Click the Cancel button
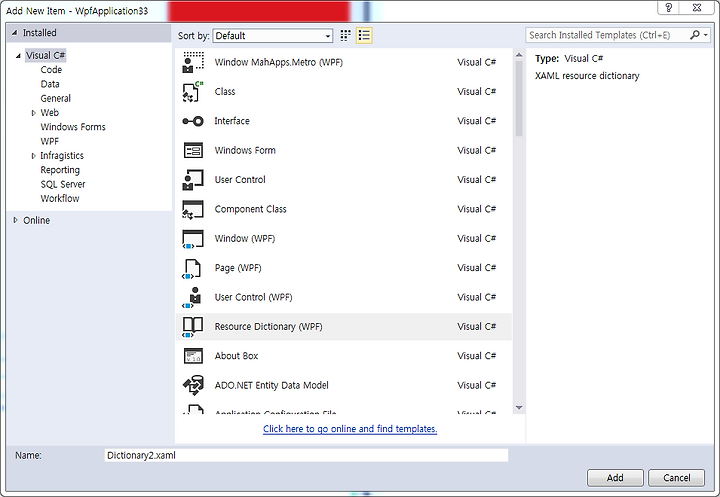The height and width of the screenshot is (497, 720). pos(676,478)
